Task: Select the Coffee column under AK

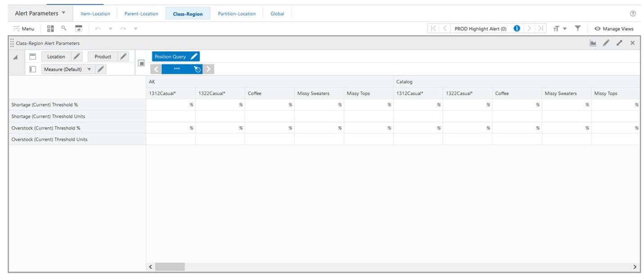Action: click(x=270, y=93)
